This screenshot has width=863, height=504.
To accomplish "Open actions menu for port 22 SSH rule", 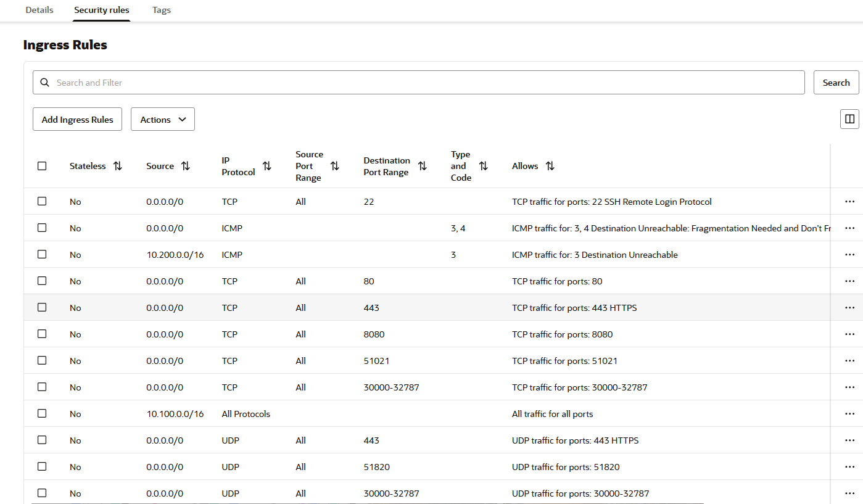I will tap(849, 202).
